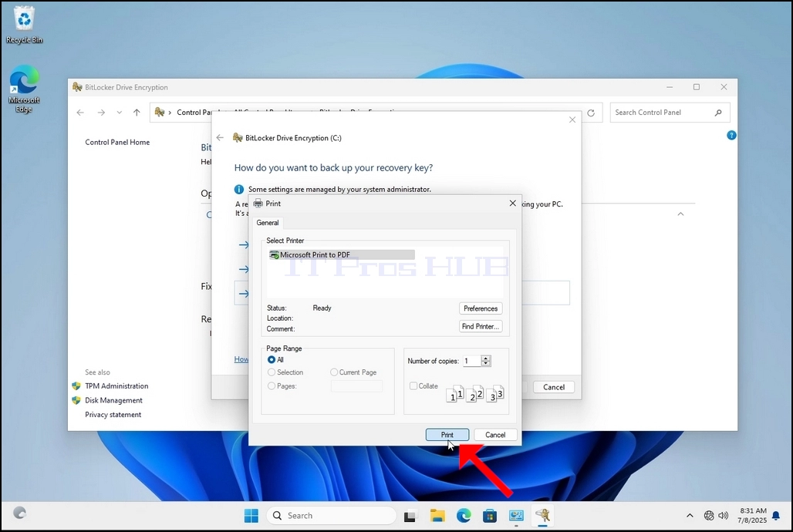793x532 pixels.
Task: Go back in Control Panel window
Action: point(80,113)
